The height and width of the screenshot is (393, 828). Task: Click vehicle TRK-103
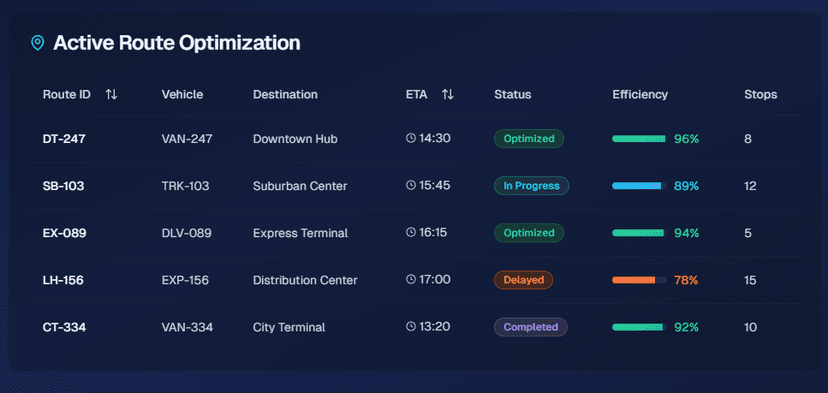click(185, 186)
